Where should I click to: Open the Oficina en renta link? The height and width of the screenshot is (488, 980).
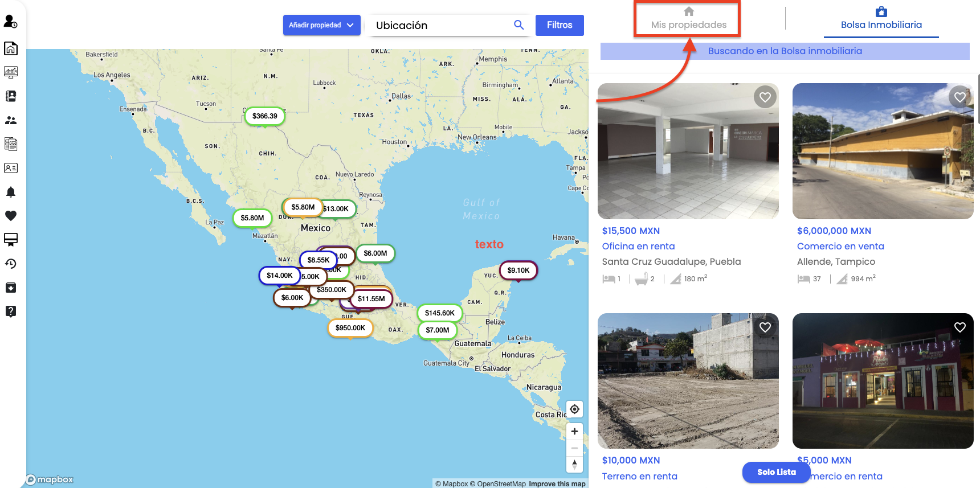638,247
